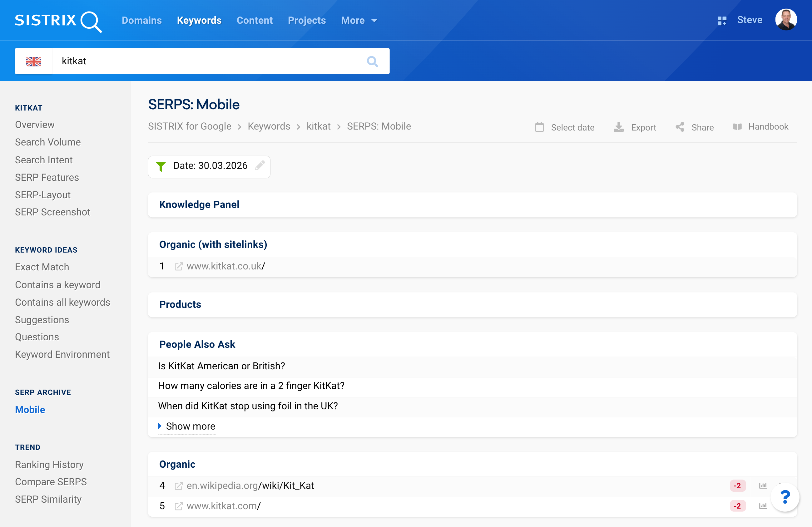Click the green filter funnel icon
This screenshot has height=527, width=812.
coord(161,166)
